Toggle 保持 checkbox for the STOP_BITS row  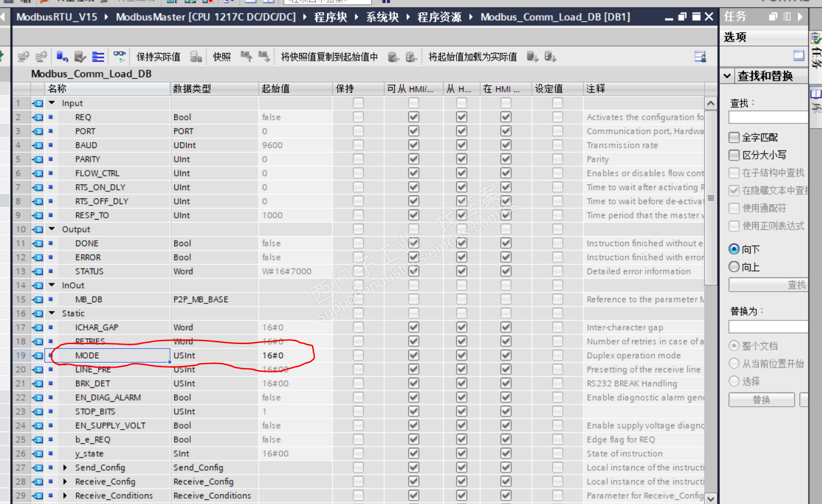tap(358, 411)
